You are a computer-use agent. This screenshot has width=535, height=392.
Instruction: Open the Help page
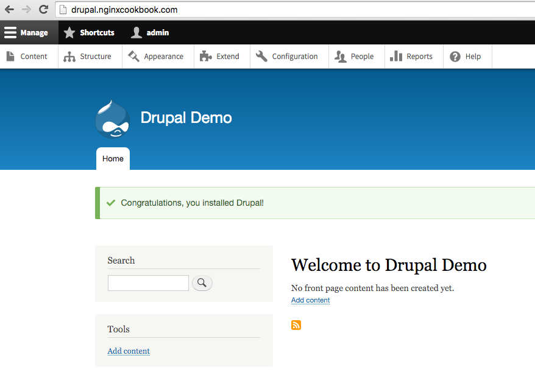coord(466,57)
